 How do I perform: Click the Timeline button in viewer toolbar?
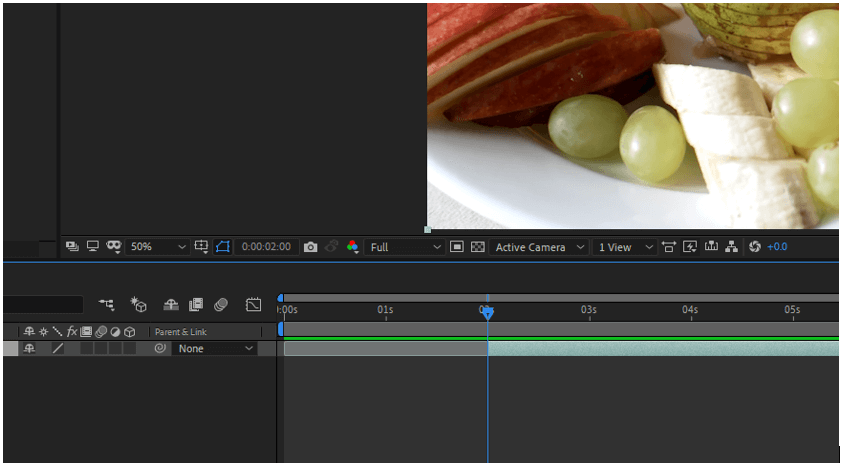(711, 247)
